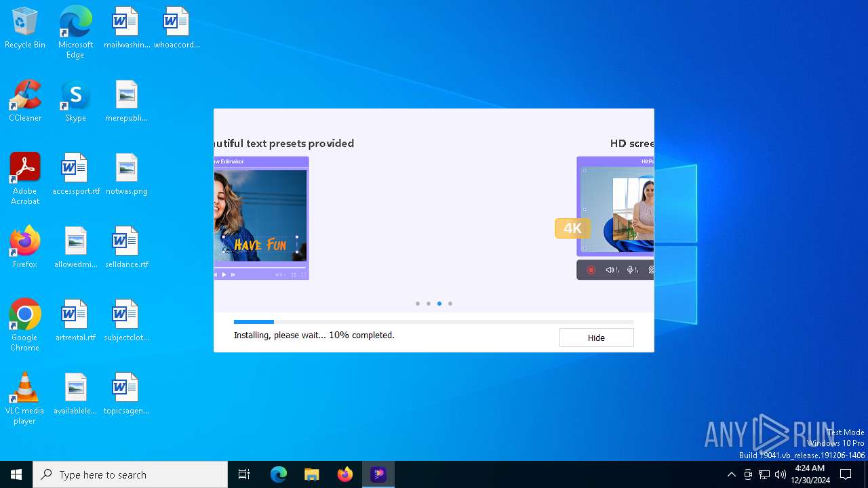Click the taskbar search box
Image resolution: width=868 pixels, height=488 pixels.
[x=130, y=474]
